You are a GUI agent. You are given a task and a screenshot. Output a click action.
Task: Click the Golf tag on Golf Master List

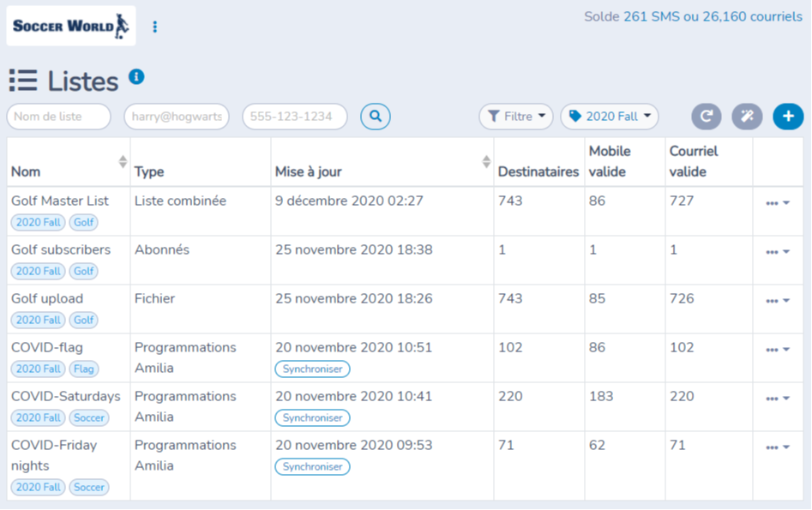point(83,222)
